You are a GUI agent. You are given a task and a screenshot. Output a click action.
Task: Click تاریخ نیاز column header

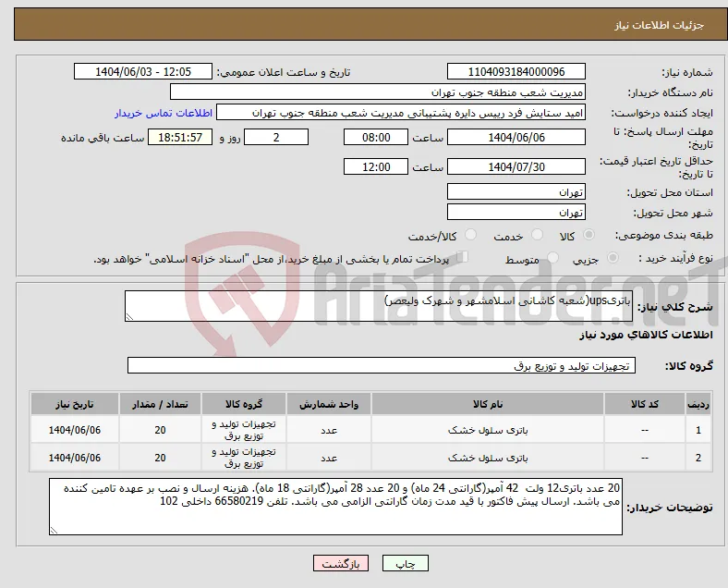pyautogui.click(x=75, y=404)
